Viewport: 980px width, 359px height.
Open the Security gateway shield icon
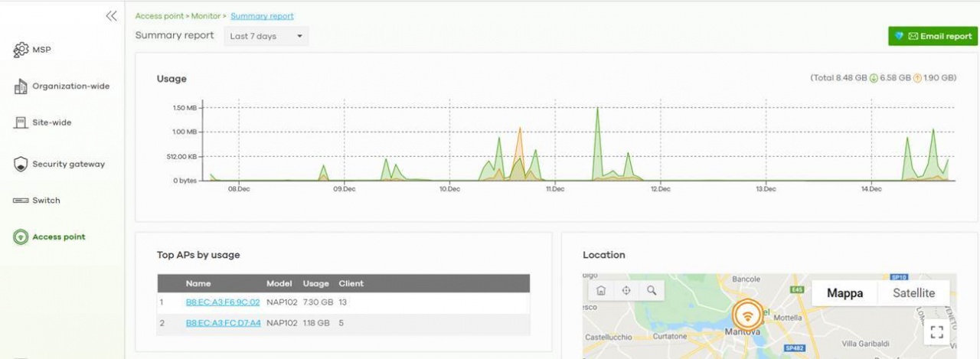[x=21, y=165]
